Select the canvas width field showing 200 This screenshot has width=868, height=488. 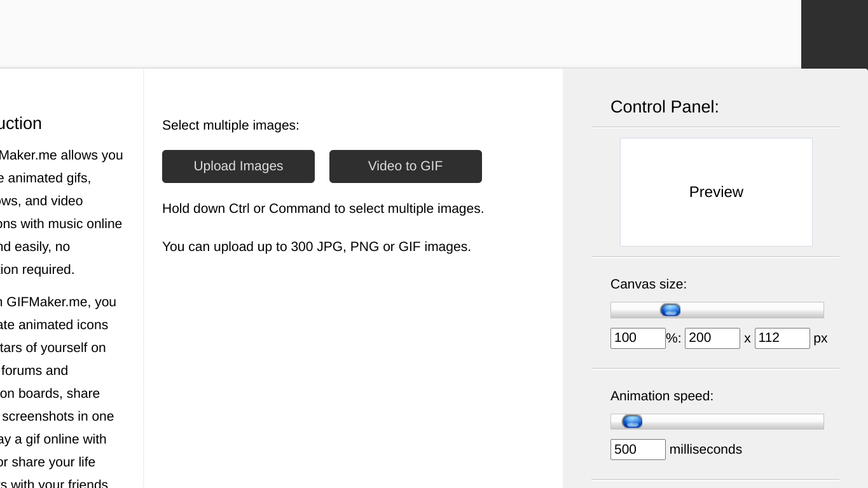click(x=712, y=338)
